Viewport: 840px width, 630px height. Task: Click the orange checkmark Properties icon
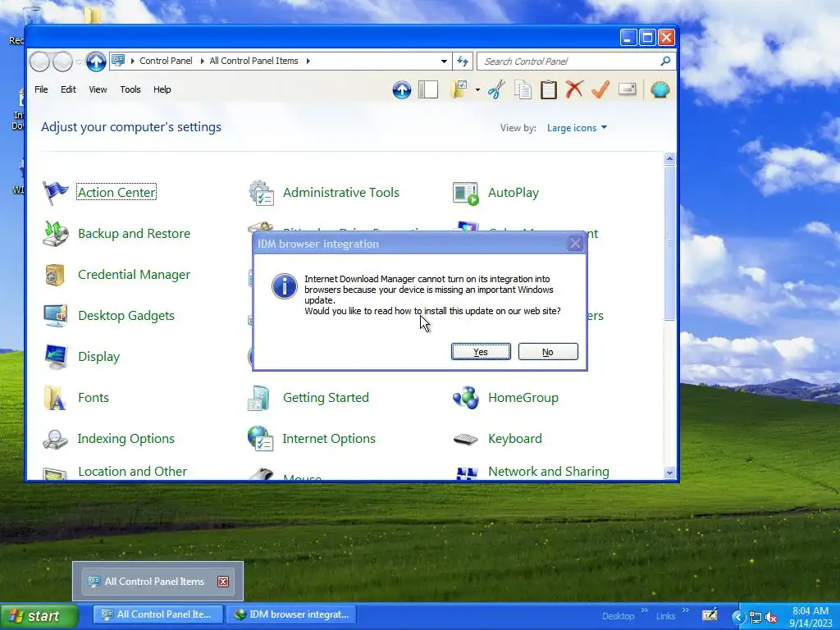(600, 89)
